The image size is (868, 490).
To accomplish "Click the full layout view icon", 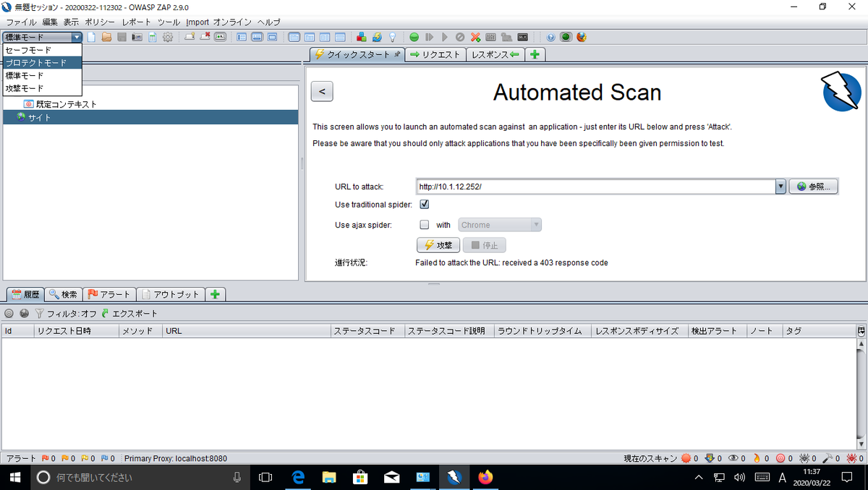I will coord(273,37).
